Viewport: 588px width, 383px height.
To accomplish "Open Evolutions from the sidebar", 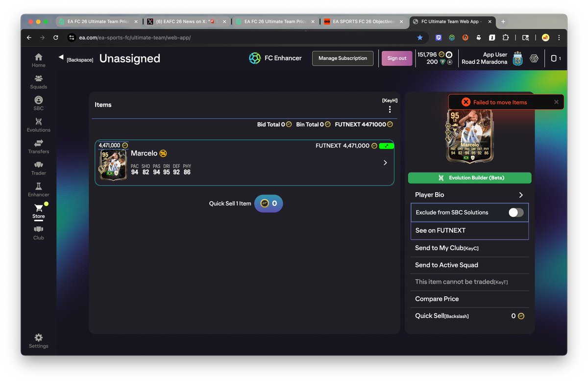I will click(38, 125).
